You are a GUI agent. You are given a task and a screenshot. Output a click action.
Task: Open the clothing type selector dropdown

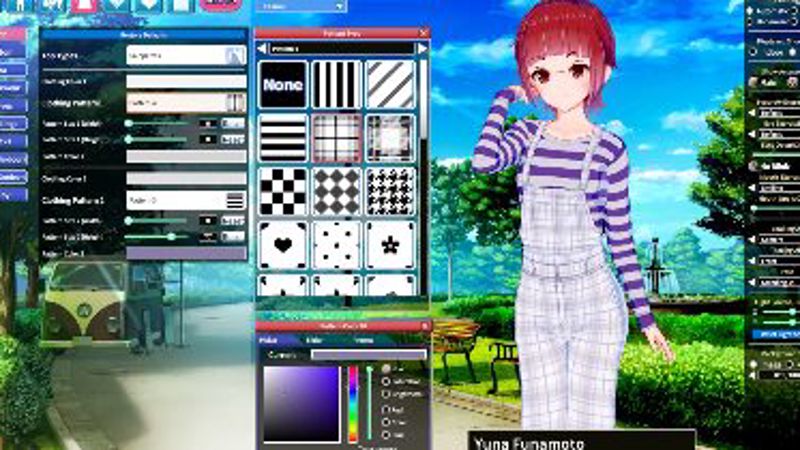pos(186,55)
